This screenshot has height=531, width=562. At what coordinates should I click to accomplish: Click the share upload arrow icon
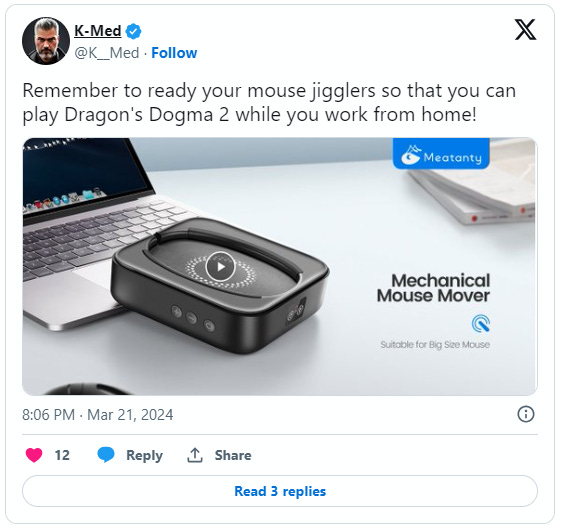(x=195, y=455)
